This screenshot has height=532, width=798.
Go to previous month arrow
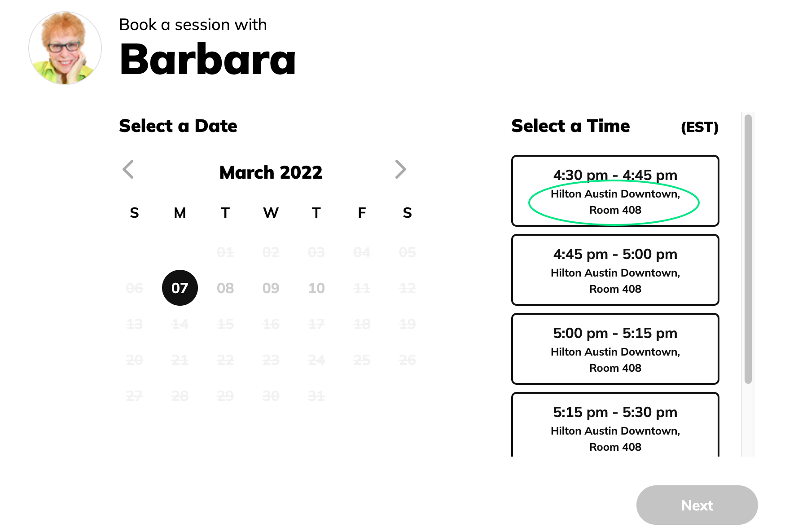pyautogui.click(x=128, y=170)
